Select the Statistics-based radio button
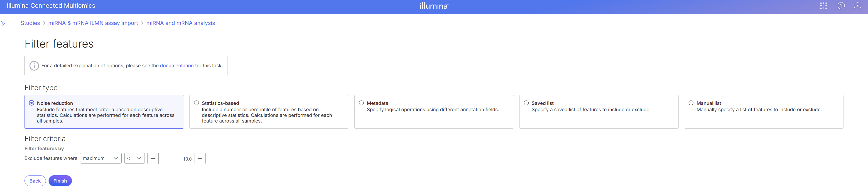 [196, 103]
